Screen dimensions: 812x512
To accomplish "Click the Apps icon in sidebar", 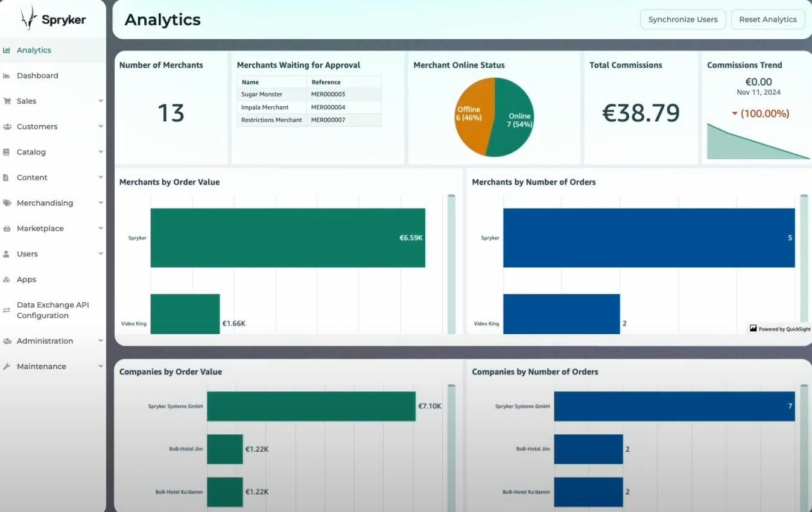I will click(7, 280).
